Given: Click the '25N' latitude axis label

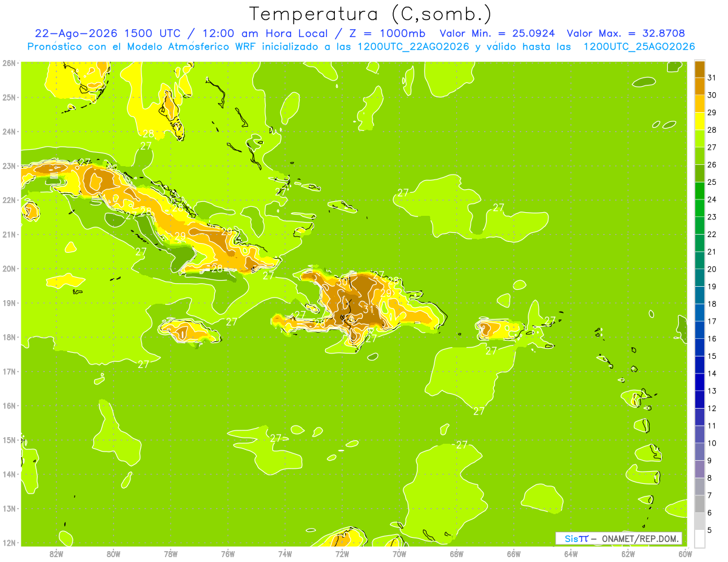Looking at the screenshot, I should click(10, 97).
